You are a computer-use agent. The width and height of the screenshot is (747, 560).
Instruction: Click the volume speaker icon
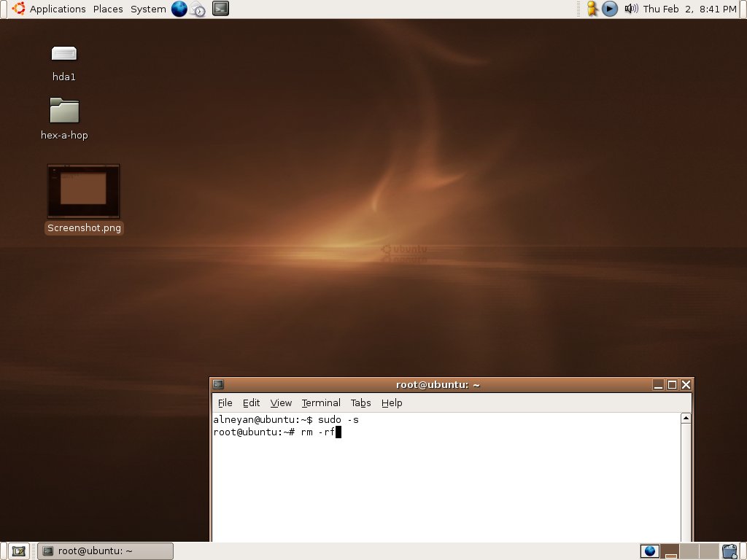click(x=631, y=9)
